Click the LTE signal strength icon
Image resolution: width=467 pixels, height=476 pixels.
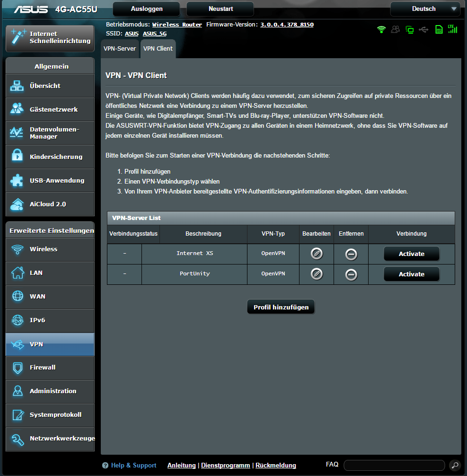(x=452, y=29)
